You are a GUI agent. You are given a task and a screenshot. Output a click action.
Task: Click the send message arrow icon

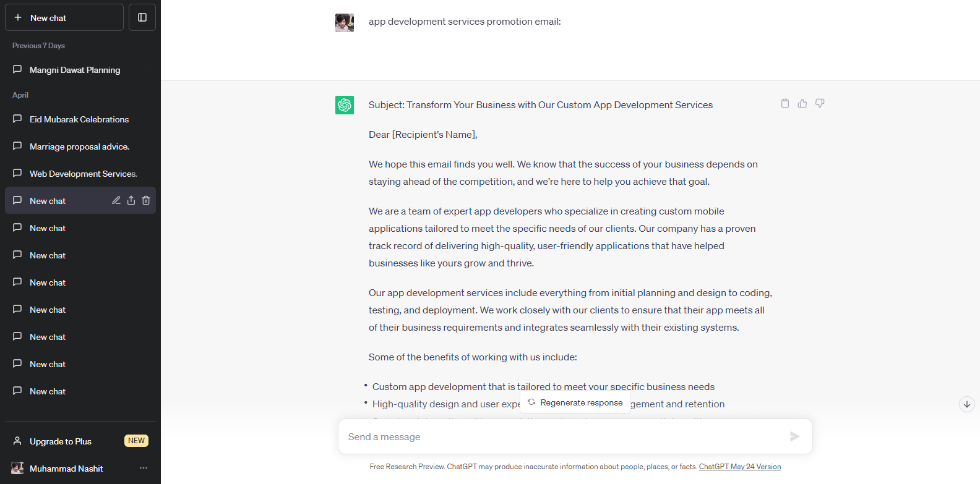(x=795, y=436)
